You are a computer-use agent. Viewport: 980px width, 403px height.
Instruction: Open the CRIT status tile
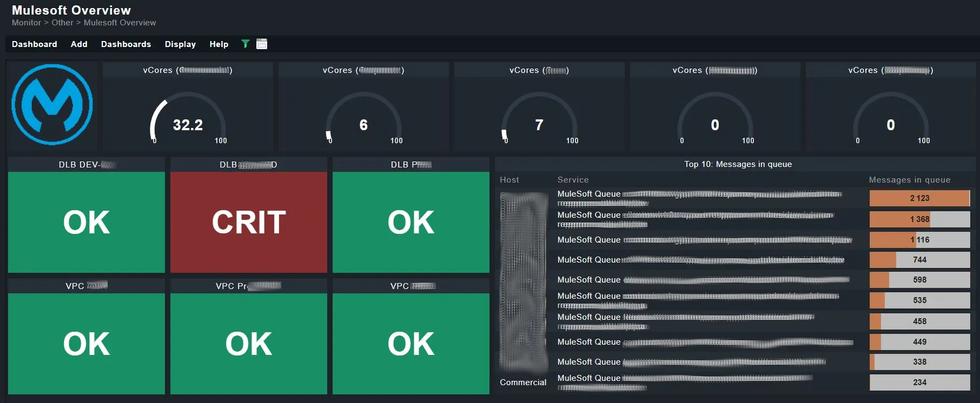click(249, 222)
